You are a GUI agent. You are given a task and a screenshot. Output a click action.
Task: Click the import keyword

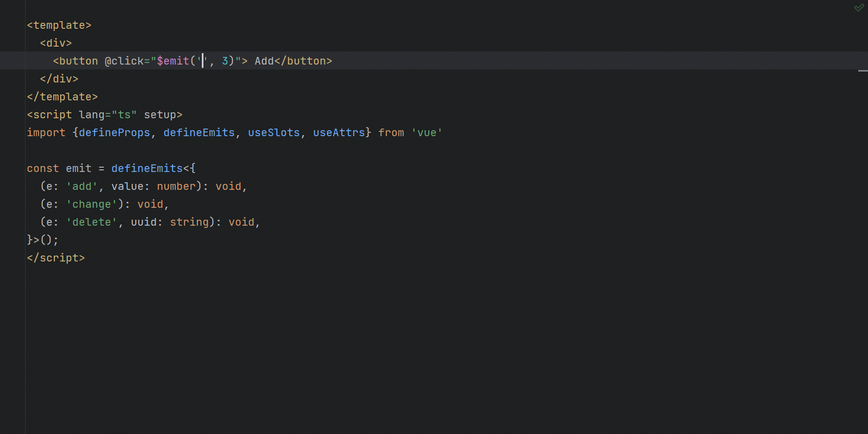point(46,132)
